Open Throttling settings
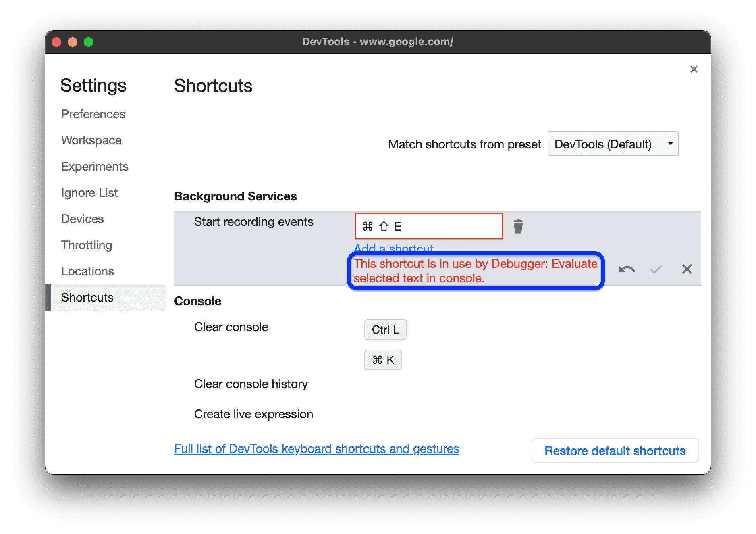Image resolution: width=756 pixels, height=534 pixels. pyautogui.click(x=86, y=245)
